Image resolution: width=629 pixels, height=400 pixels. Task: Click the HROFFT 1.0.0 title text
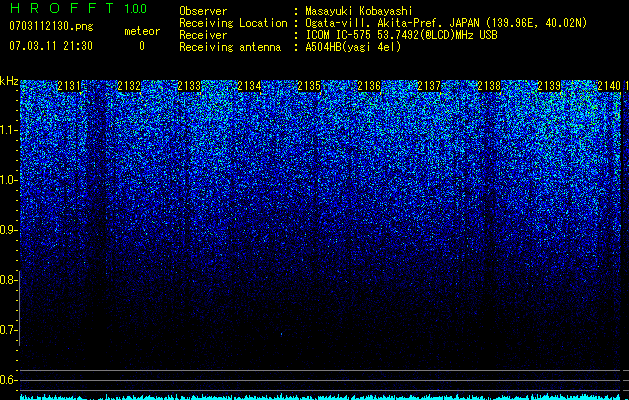78,8
